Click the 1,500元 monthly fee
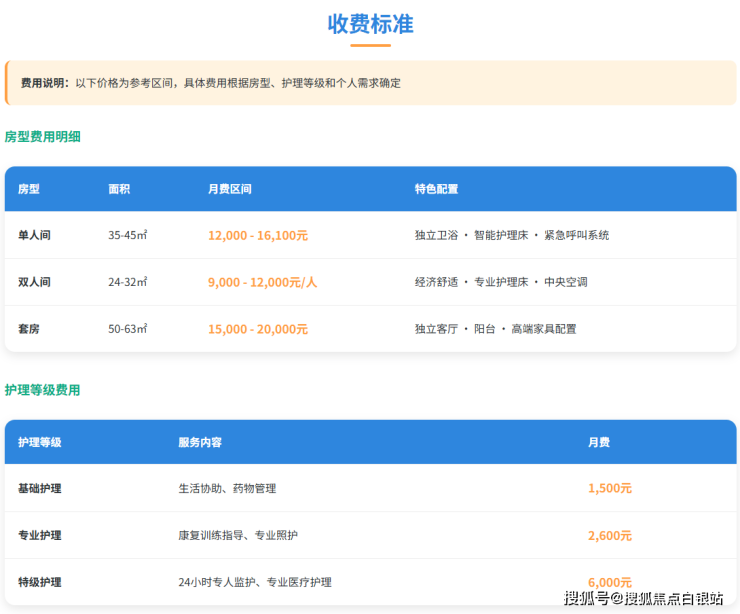Image resolution: width=740 pixels, height=614 pixels. [x=609, y=488]
